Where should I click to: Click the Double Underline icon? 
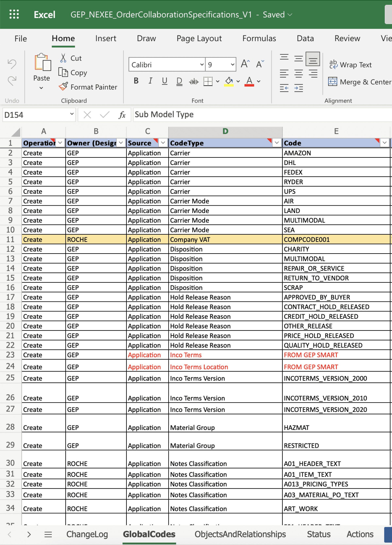(x=179, y=81)
